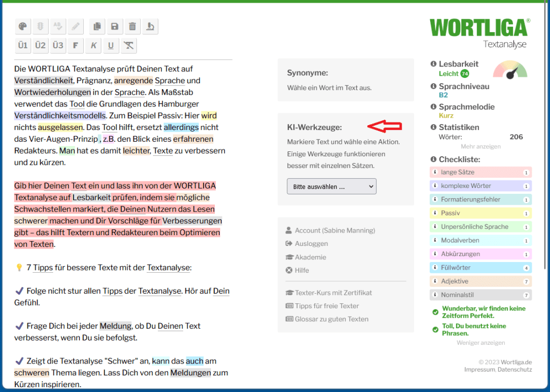Apply Ü3 heading format
The height and width of the screenshot is (392, 550).
(x=58, y=46)
